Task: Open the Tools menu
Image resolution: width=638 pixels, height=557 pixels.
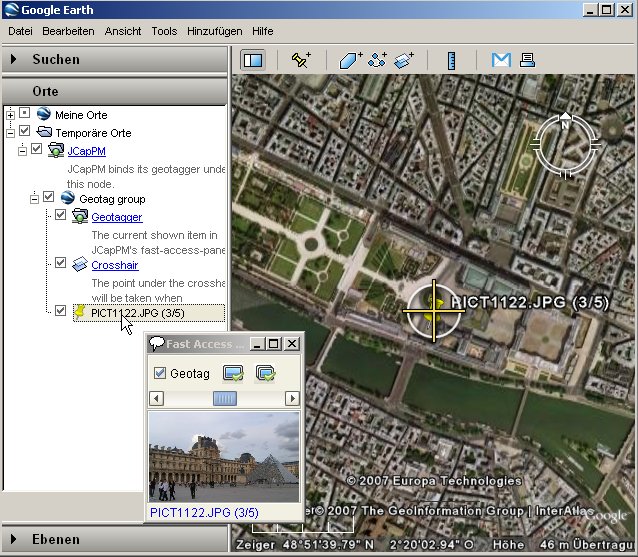Action: pyautogui.click(x=164, y=31)
